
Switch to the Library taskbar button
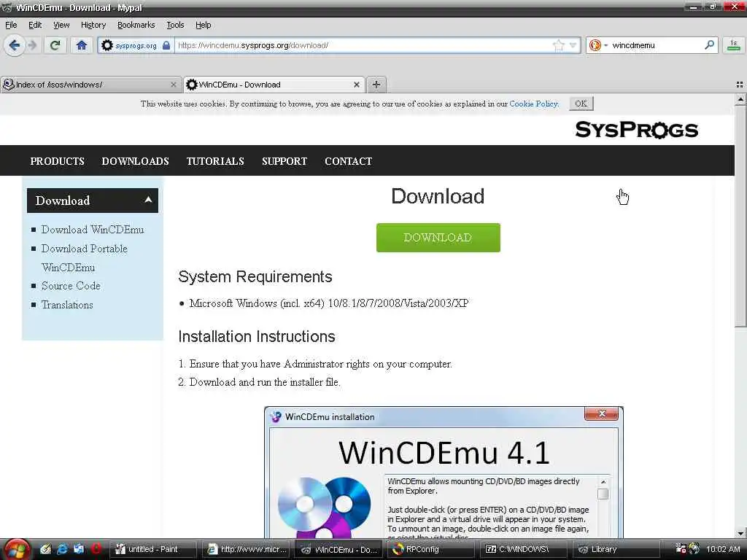pyautogui.click(x=616, y=549)
